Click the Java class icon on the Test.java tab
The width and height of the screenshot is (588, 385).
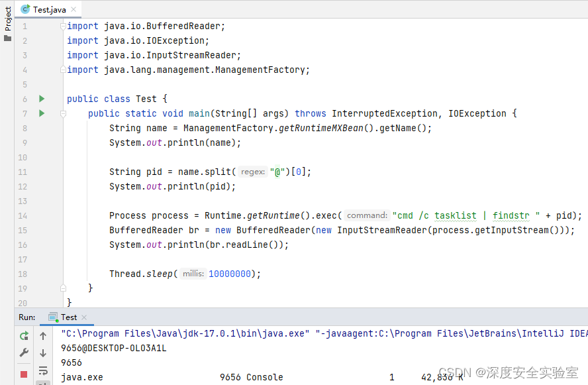[25, 10]
